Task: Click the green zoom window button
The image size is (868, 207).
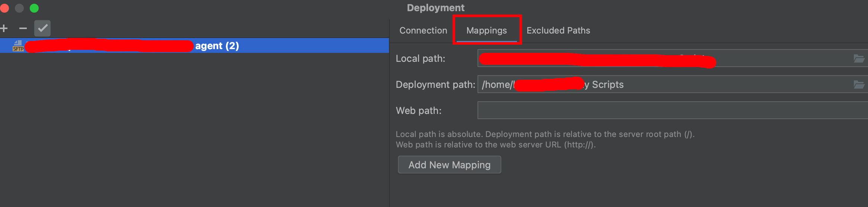Action: 34,8
